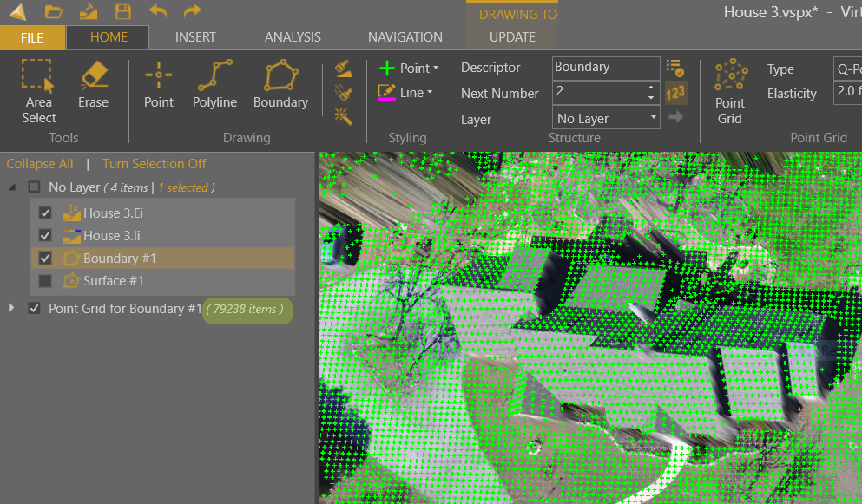Select the Point drawing tool
Viewport: 862px width, 504px height.
tap(158, 85)
